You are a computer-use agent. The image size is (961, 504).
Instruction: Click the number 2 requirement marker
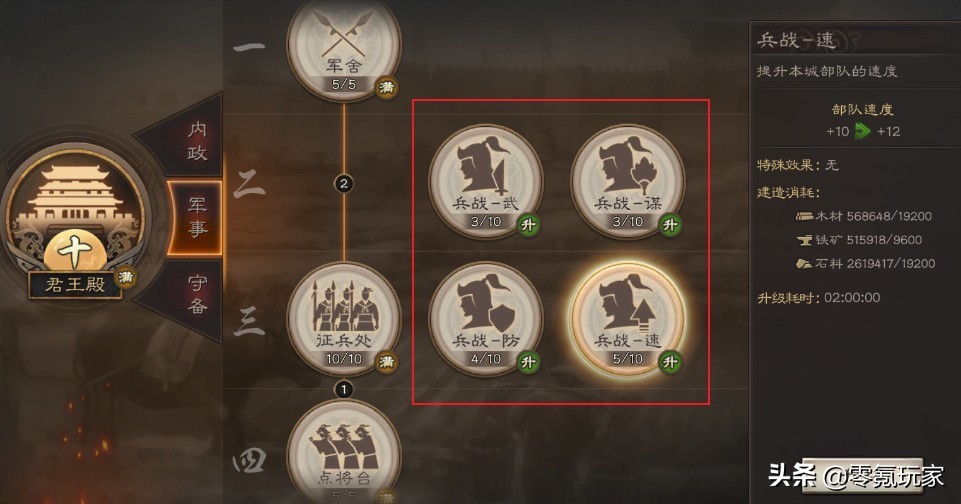344,183
